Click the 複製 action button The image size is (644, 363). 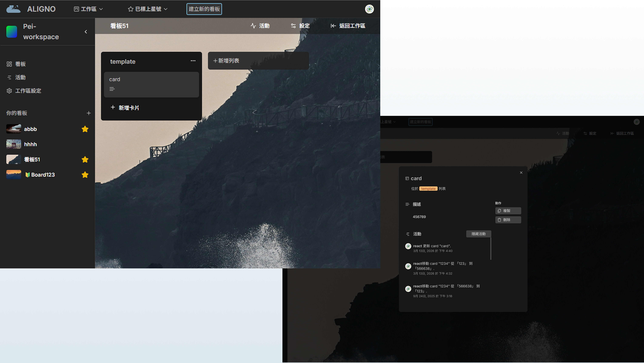508,211
